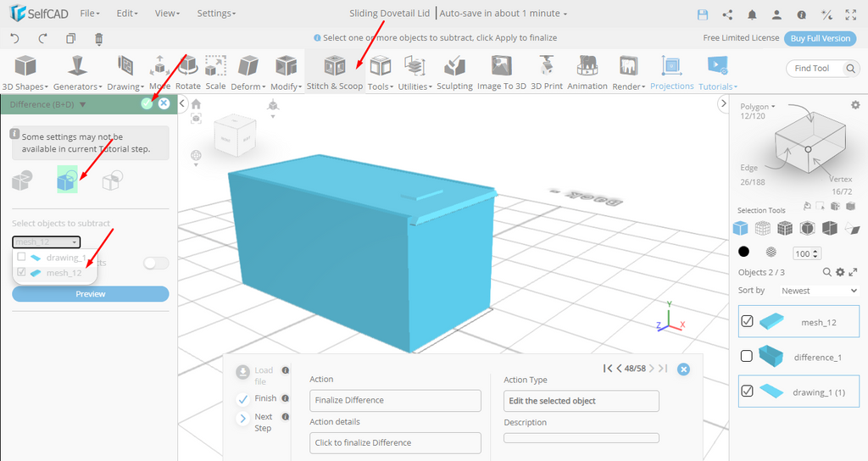Toggle fullscreen mode icon
The image size is (868, 461).
pyautogui.click(x=851, y=15)
